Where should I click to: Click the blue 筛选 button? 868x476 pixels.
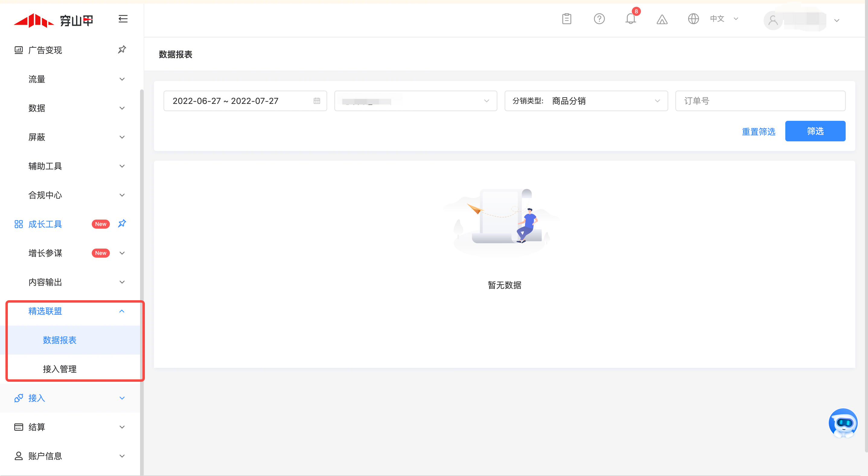point(815,131)
